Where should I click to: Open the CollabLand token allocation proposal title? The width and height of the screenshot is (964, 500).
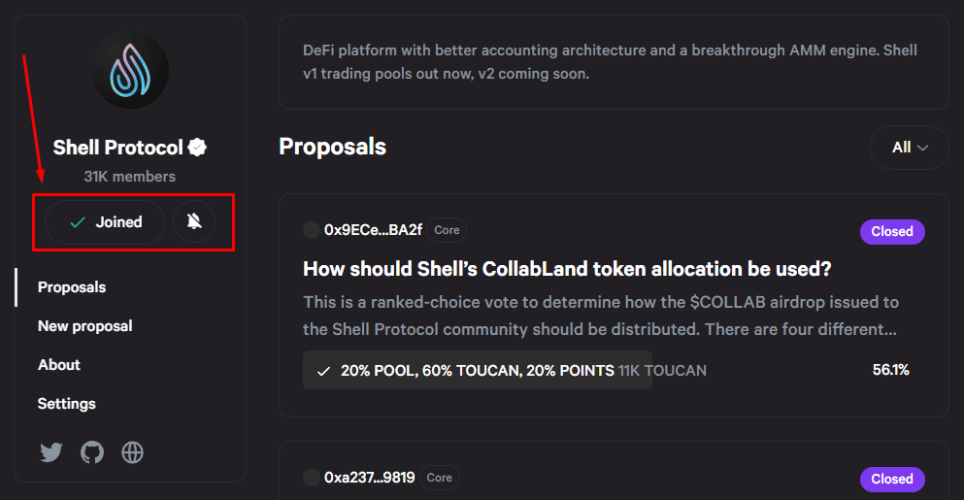tap(567, 269)
